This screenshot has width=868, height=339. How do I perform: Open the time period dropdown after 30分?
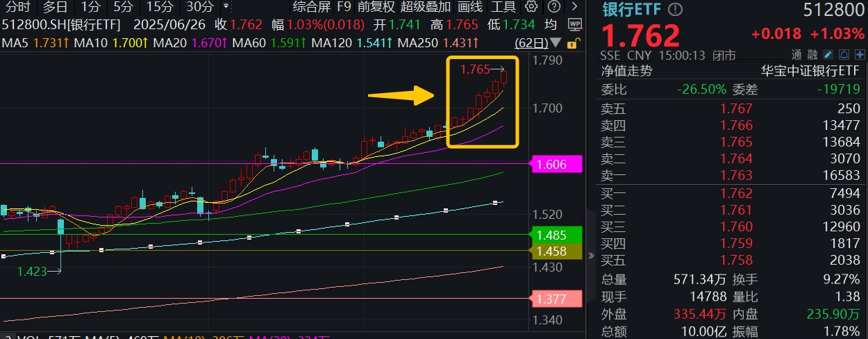(x=225, y=8)
